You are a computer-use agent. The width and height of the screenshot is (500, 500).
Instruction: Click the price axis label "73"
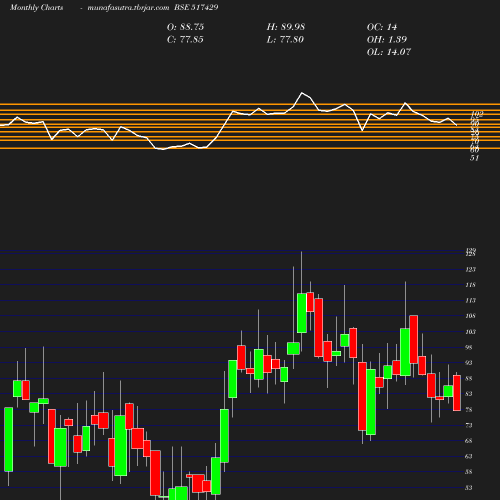tap(469, 425)
